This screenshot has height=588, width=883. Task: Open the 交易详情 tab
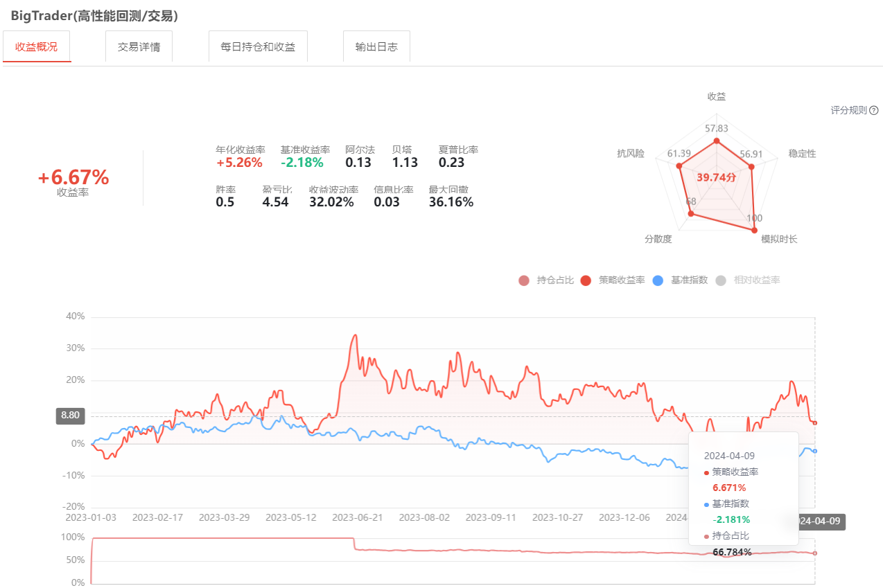point(139,47)
